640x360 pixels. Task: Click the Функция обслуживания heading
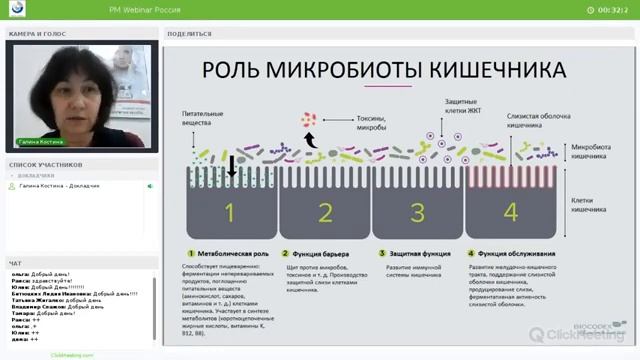tap(516, 254)
